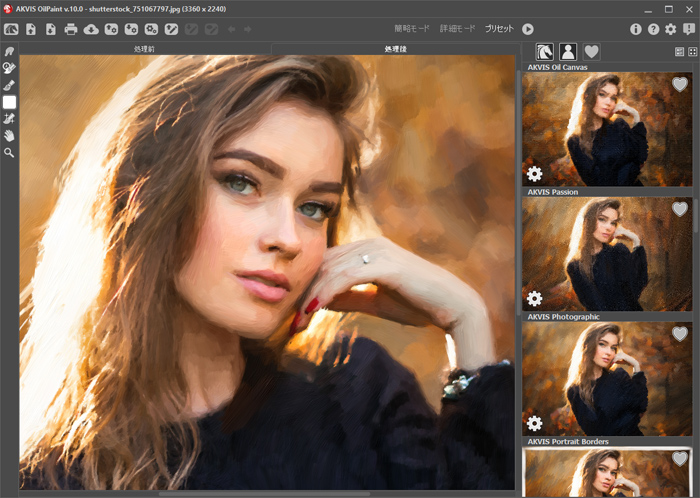
Task: Click the disabled save strokes icon
Action: [x=192, y=29]
